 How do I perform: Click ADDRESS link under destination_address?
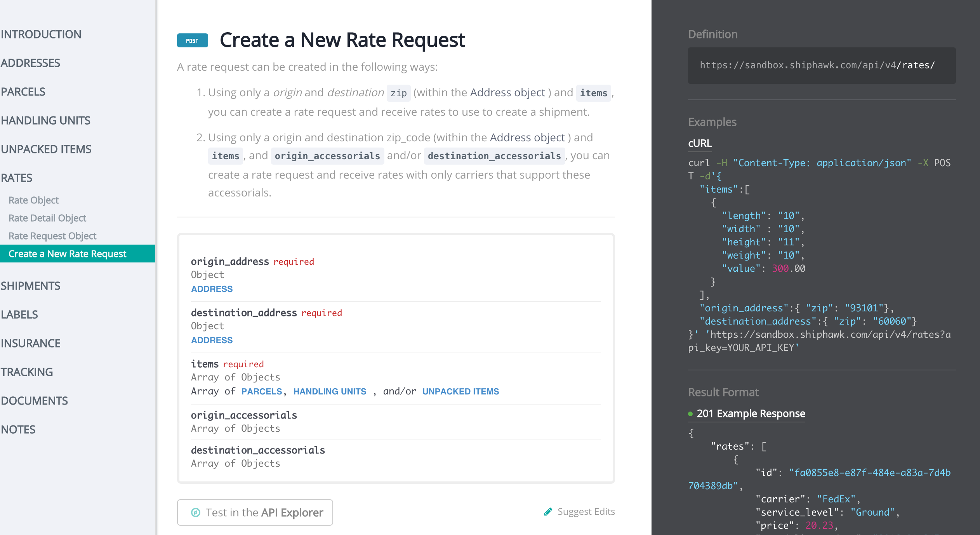pyautogui.click(x=212, y=340)
